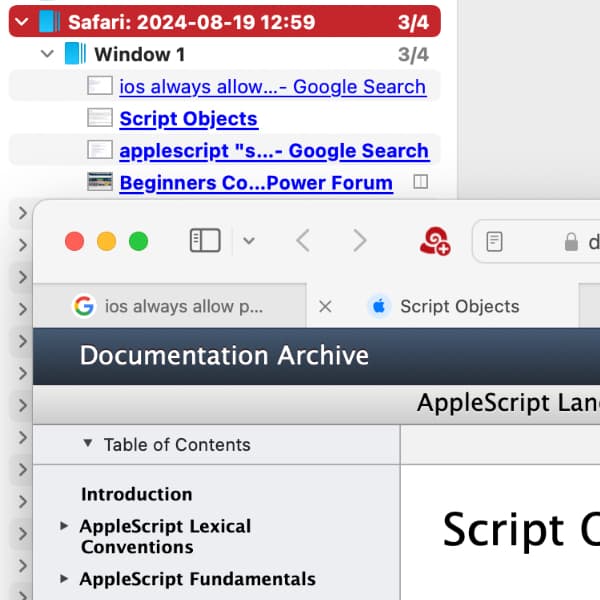Go forward using Safari forward arrow
This screenshot has height=600, width=600.
coord(360,241)
